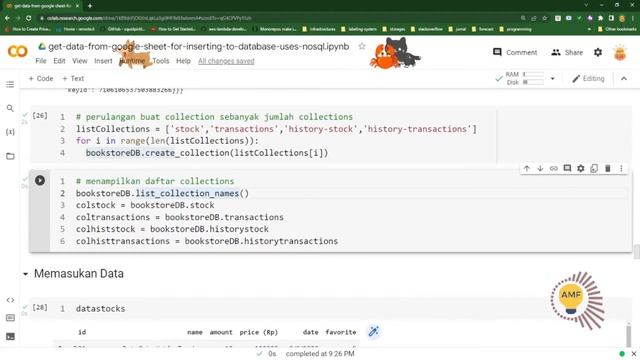This screenshot has width=640, height=360.
Task: Open the terminal icon in sidebar
Action: 10,336
